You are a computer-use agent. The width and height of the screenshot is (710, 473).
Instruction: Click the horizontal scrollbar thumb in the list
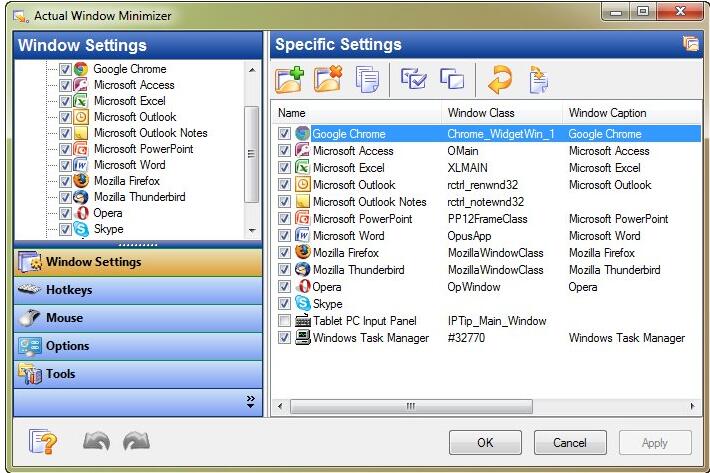411,406
